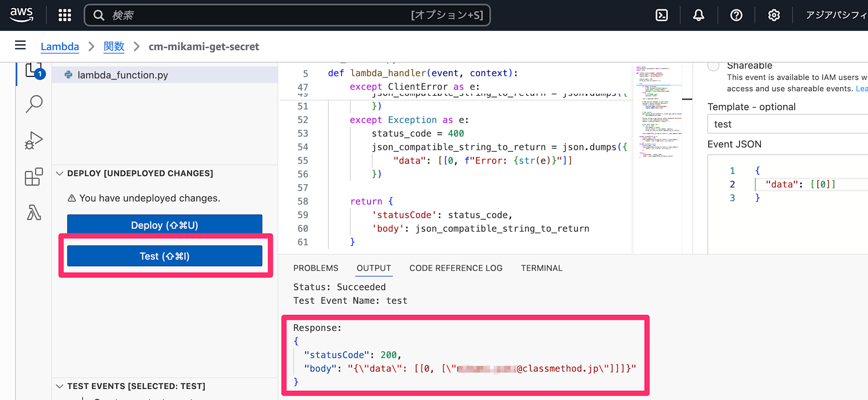Screen dimensions: 868x400
Task: Click the code minimap overview
Action: [x=658, y=112]
